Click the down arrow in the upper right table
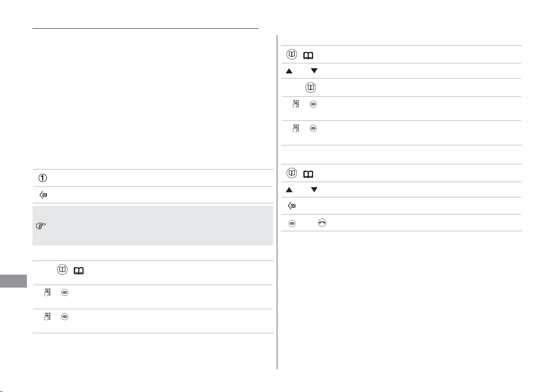Image resolution: width=549 pixels, height=392 pixels. coord(314,71)
